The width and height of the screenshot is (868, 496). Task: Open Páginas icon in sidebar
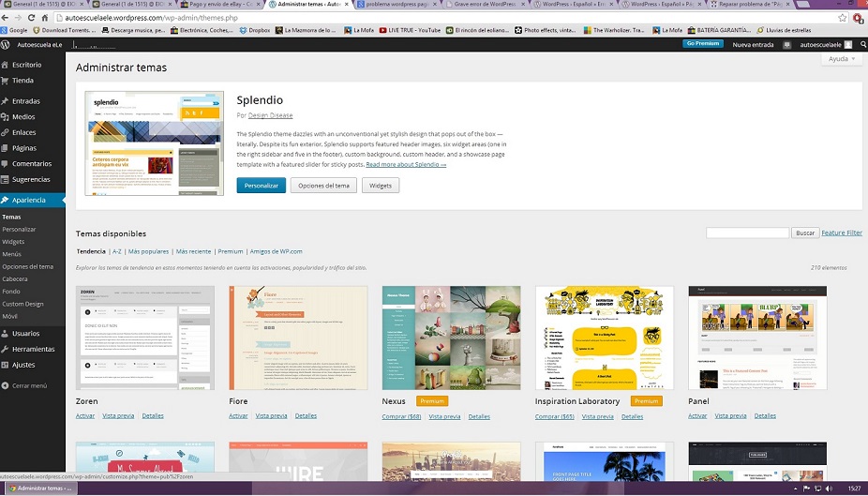[5, 148]
